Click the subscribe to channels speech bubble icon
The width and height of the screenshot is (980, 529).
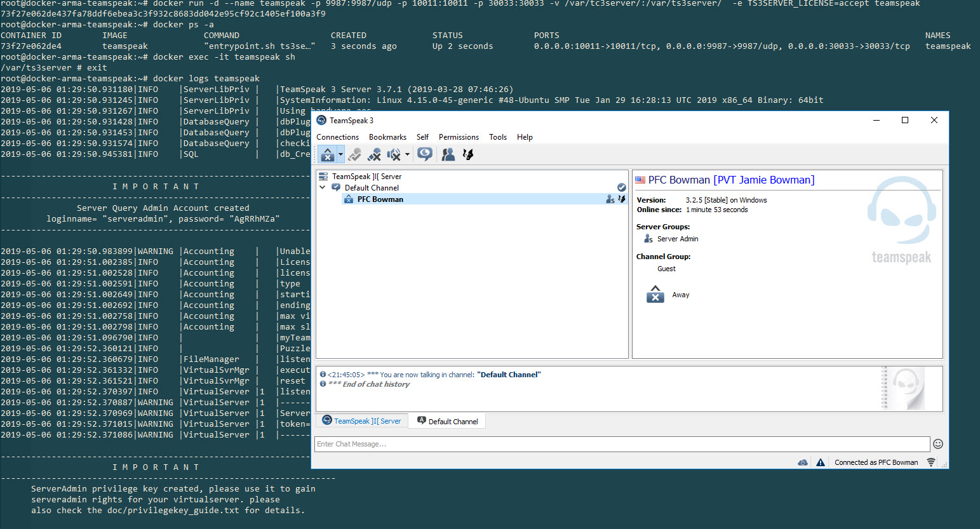tap(425, 154)
